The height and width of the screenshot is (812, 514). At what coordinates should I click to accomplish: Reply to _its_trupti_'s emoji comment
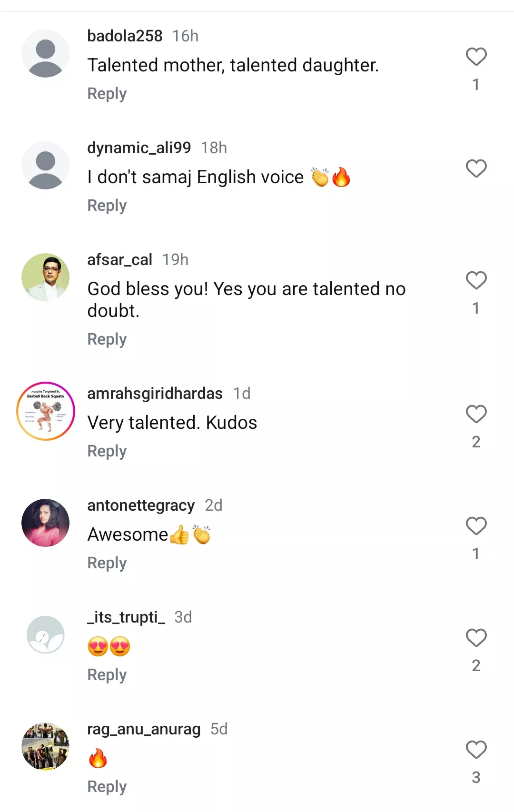tap(107, 675)
